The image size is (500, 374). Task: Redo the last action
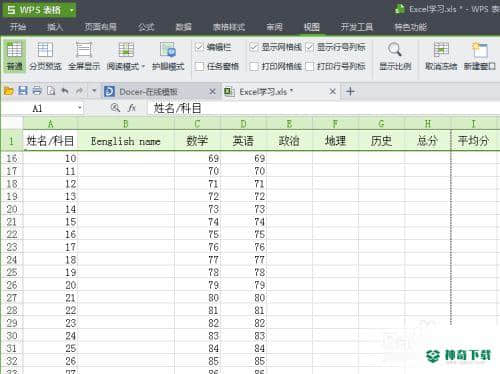click(79, 91)
